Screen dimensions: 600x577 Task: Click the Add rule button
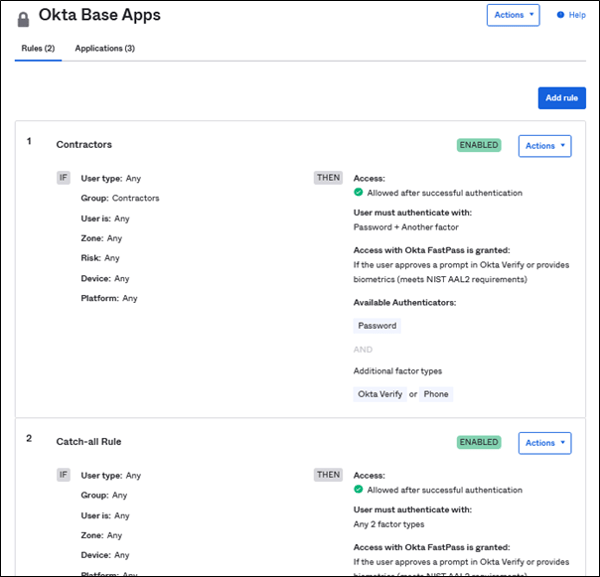point(561,98)
